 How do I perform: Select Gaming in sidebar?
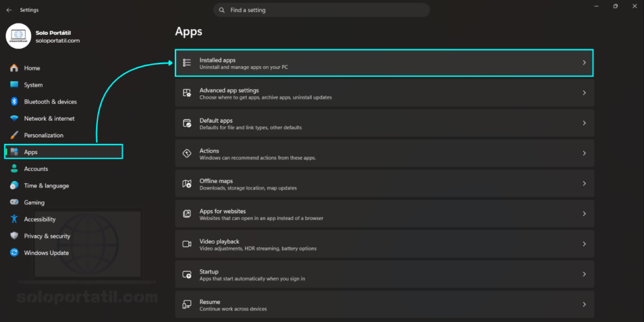coord(64,203)
